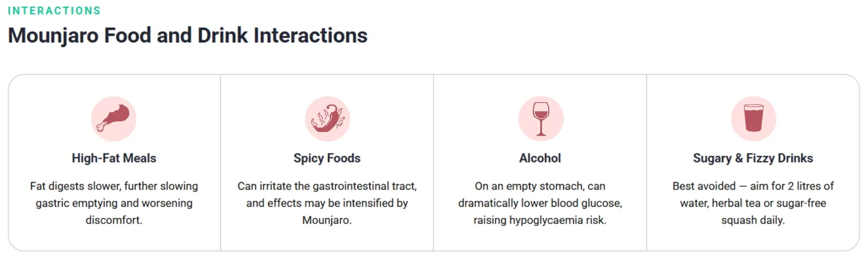The height and width of the screenshot is (264, 868).
Task: Select the Spicy Foods heading
Action: [x=327, y=158]
